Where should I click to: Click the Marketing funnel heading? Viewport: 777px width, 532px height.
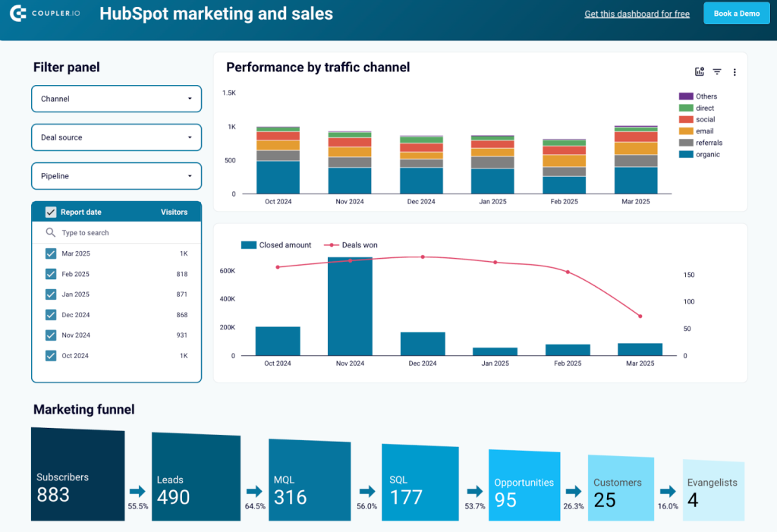coord(83,410)
